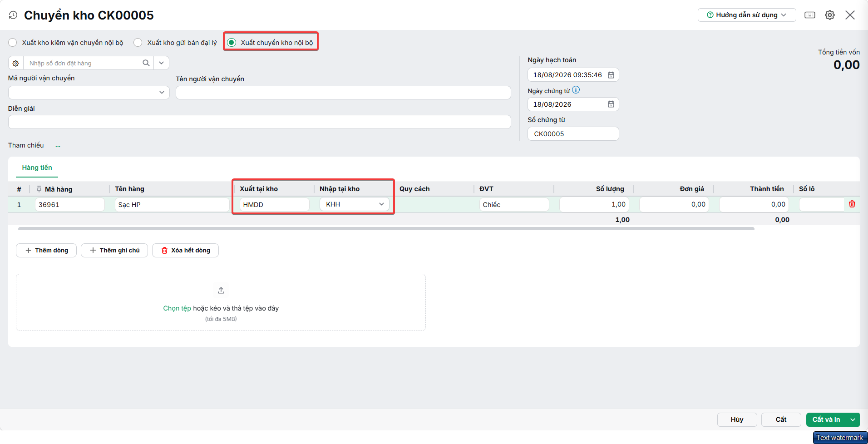Click the Thành tiền column header
The width and height of the screenshot is (868, 444).
coord(767,189)
